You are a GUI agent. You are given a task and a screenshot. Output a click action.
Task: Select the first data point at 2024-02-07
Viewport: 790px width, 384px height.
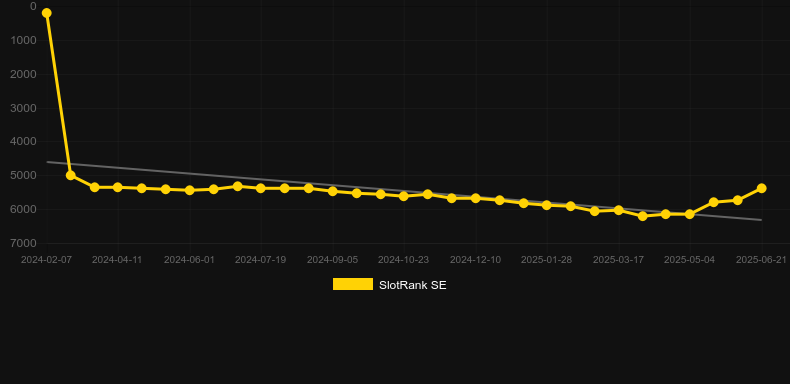click(46, 13)
